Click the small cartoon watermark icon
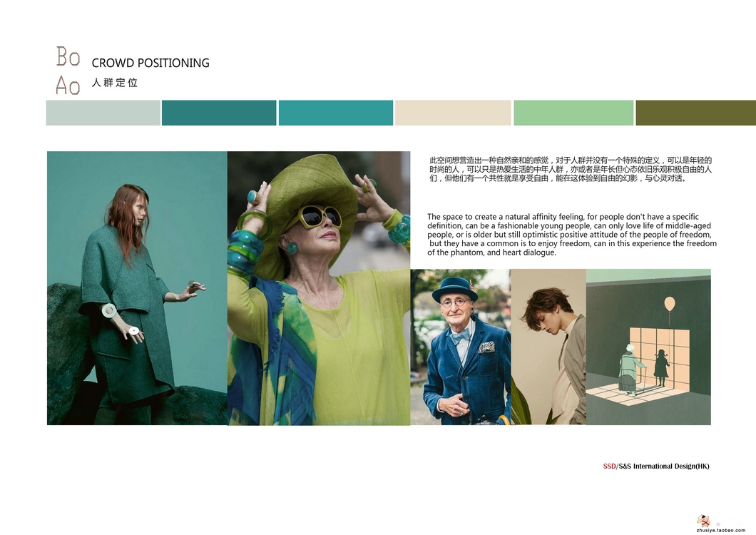 point(704,521)
